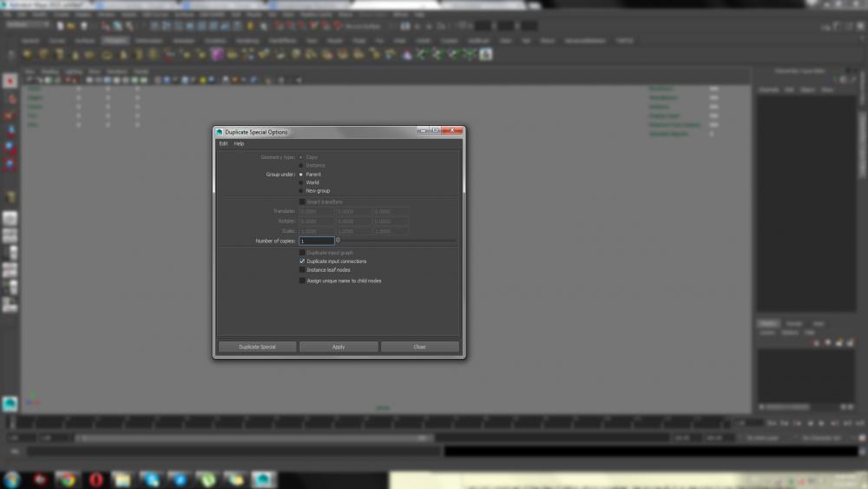Select the Instance geometry type radio button

point(301,166)
